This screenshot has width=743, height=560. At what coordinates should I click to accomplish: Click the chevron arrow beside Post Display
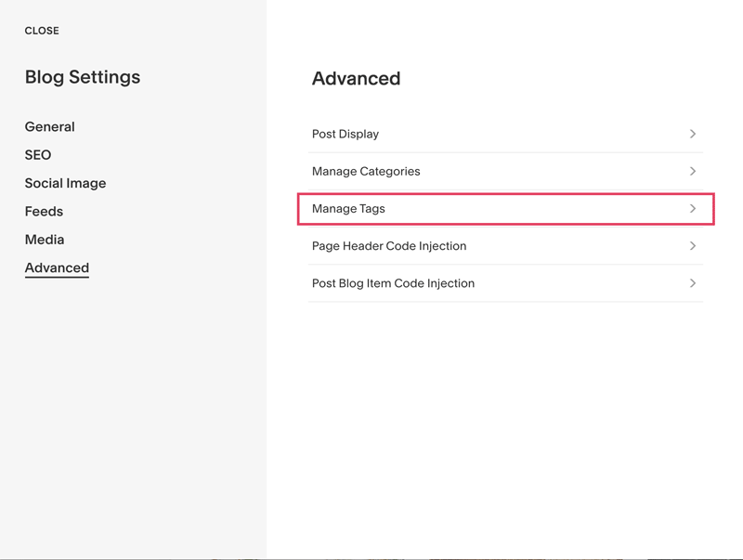click(692, 134)
